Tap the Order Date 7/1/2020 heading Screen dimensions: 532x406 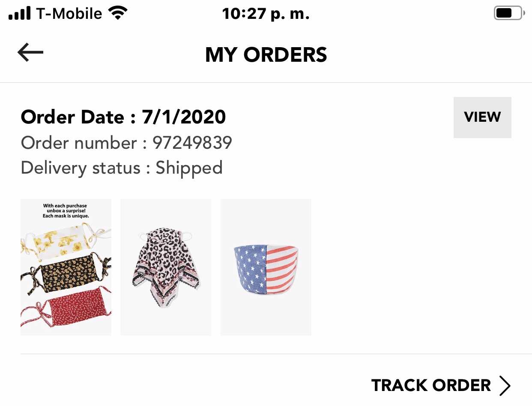pos(123,117)
